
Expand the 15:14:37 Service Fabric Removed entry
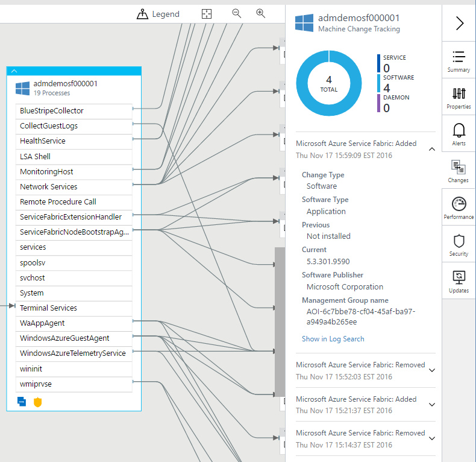click(431, 438)
